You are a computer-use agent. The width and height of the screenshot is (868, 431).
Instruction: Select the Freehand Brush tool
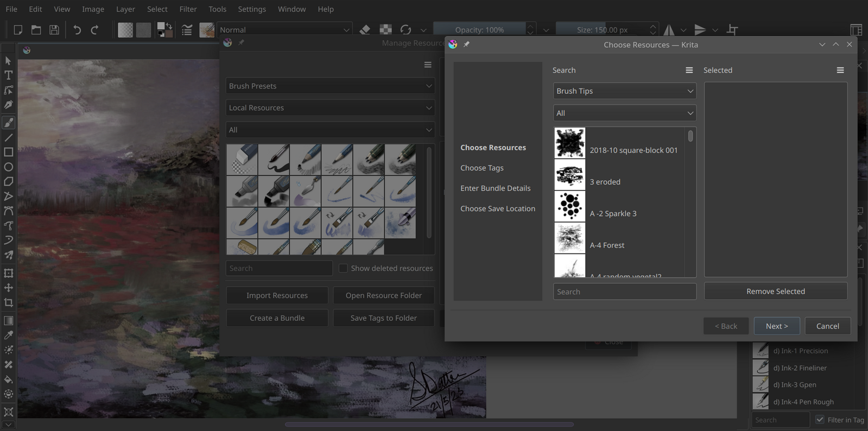[x=9, y=123]
